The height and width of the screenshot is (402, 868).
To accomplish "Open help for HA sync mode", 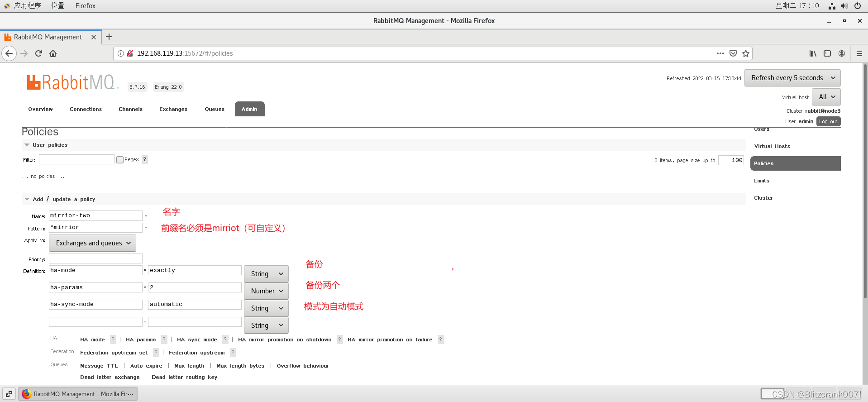I will (x=225, y=340).
